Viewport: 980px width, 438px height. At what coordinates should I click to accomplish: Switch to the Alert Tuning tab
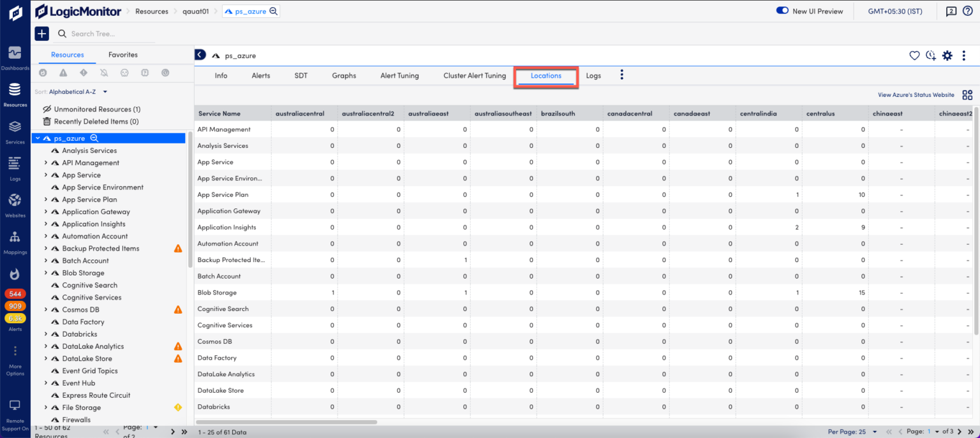pyautogui.click(x=399, y=76)
